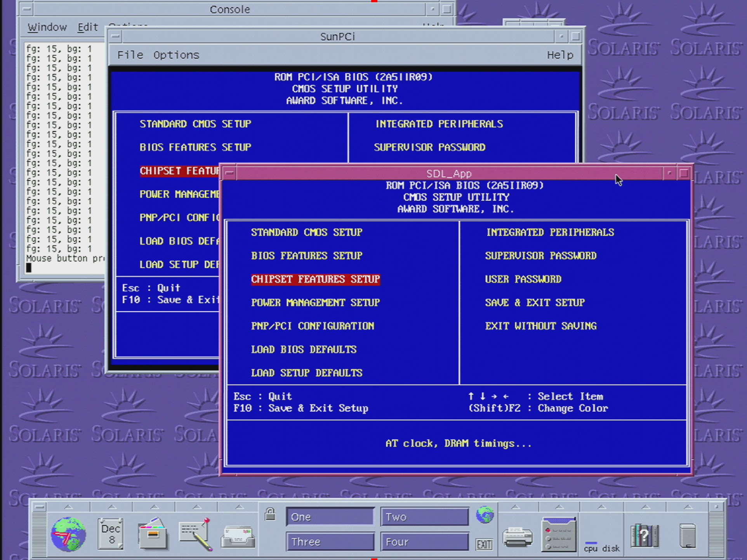Open the SunPCi File menu

tap(130, 55)
